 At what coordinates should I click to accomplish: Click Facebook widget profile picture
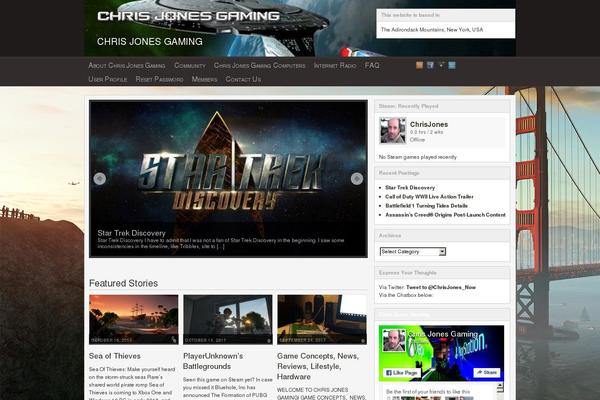[x=394, y=340]
